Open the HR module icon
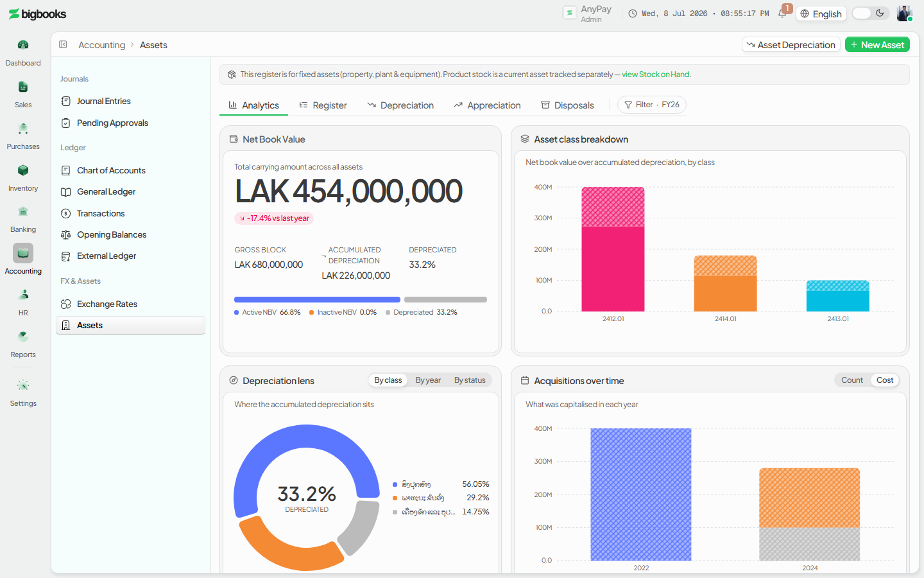Image resolution: width=924 pixels, height=578 pixels. (x=23, y=295)
